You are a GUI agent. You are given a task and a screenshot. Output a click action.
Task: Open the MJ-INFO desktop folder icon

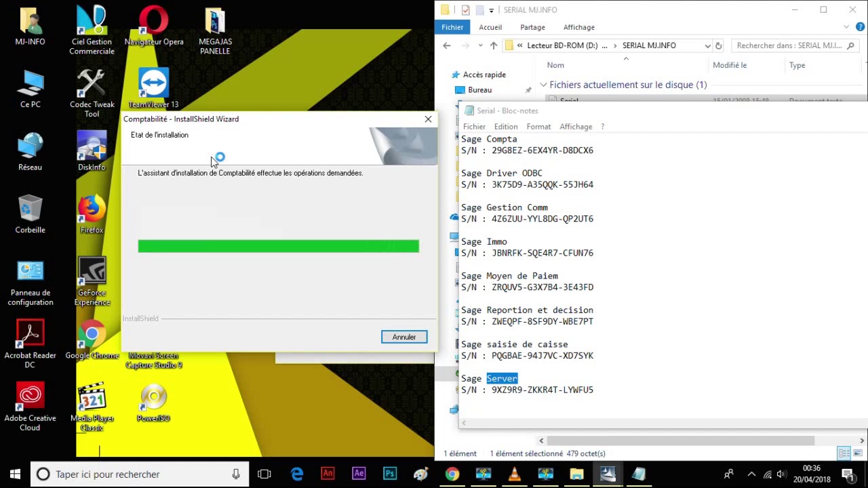(x=30, y=26)
